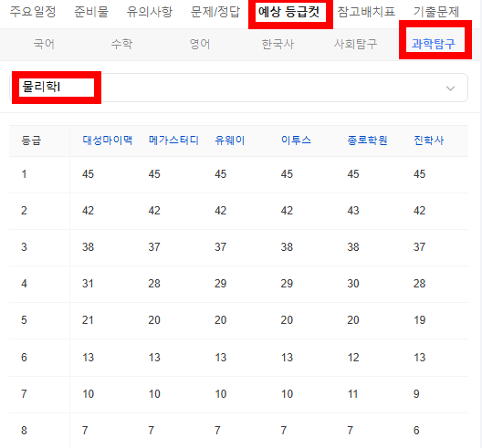Open the 메가스터디 column link
The image size is (482, 448).
173,141
